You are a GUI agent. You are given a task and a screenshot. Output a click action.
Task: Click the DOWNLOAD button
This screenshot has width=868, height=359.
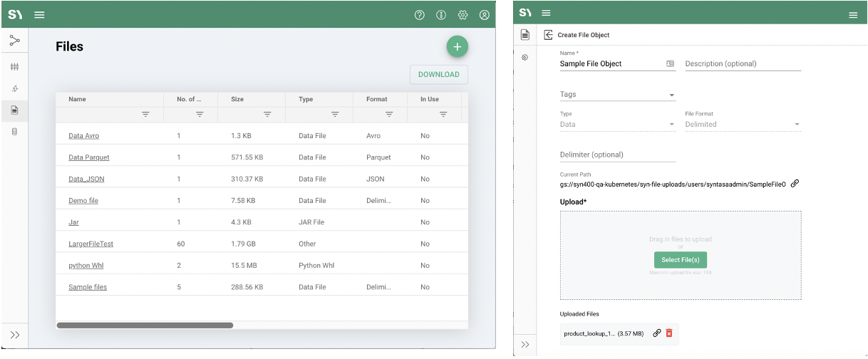438,75
